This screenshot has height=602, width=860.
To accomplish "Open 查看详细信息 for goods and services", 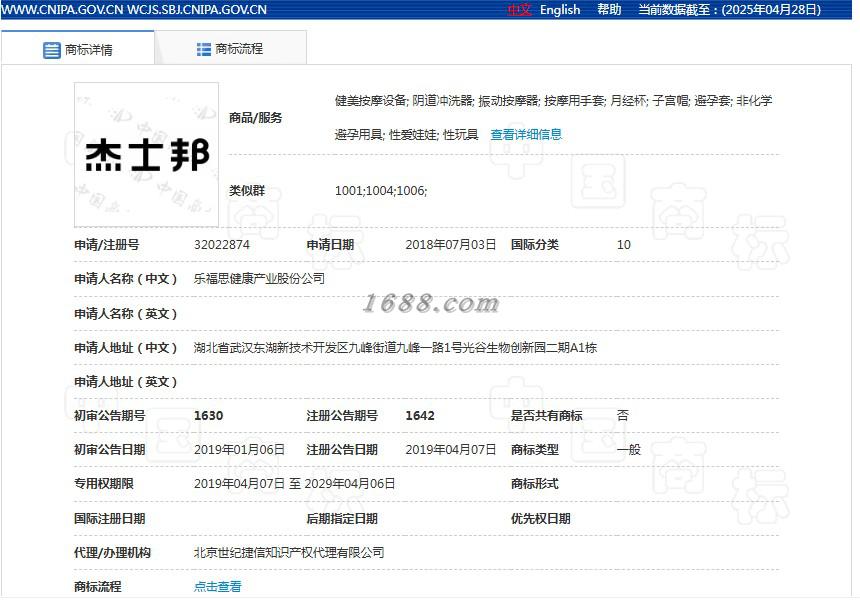I will tap(525, 134).
